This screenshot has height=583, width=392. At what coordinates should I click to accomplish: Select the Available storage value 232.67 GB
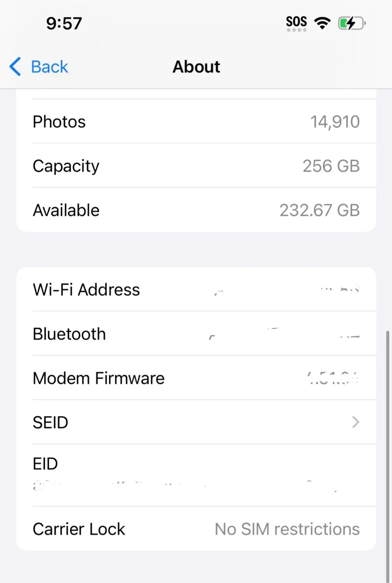pyautogui.click(x=319, y=210)
